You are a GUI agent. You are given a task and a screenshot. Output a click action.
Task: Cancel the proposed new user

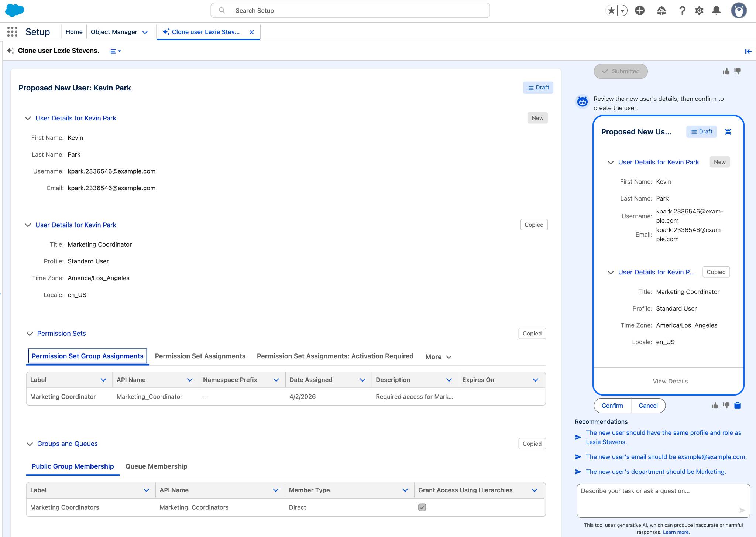click(x=648, y=406)
